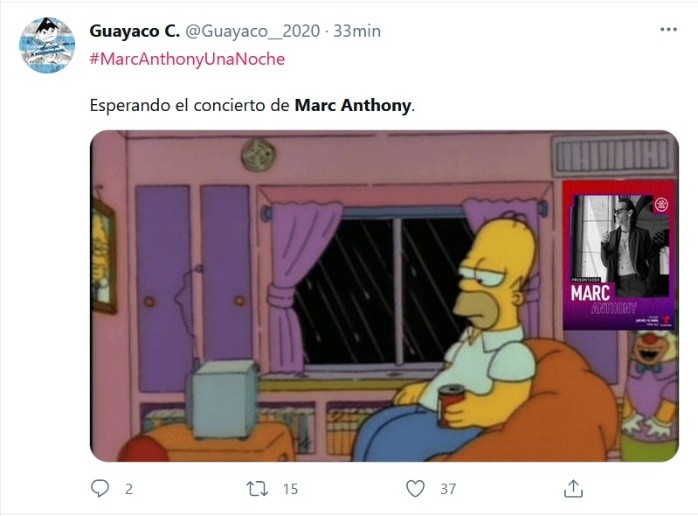Click the retweet count 15
The image size is (698, 516).
pos(290,489)
